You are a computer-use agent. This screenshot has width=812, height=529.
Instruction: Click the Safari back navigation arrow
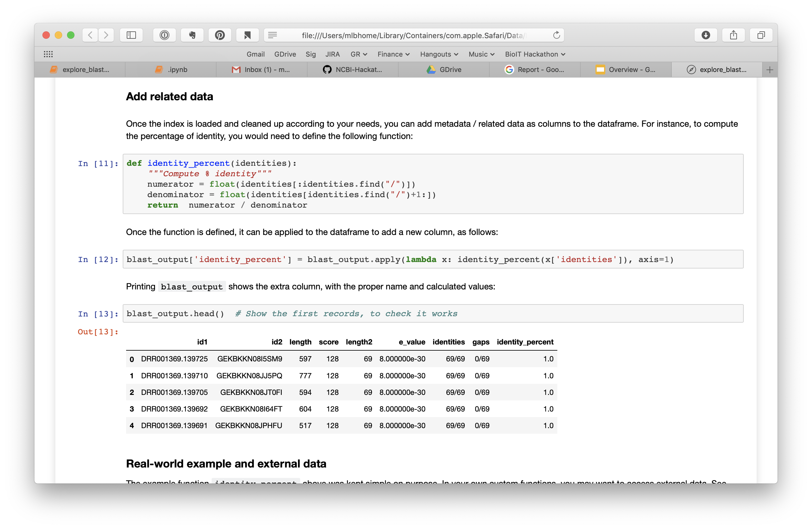90,35
